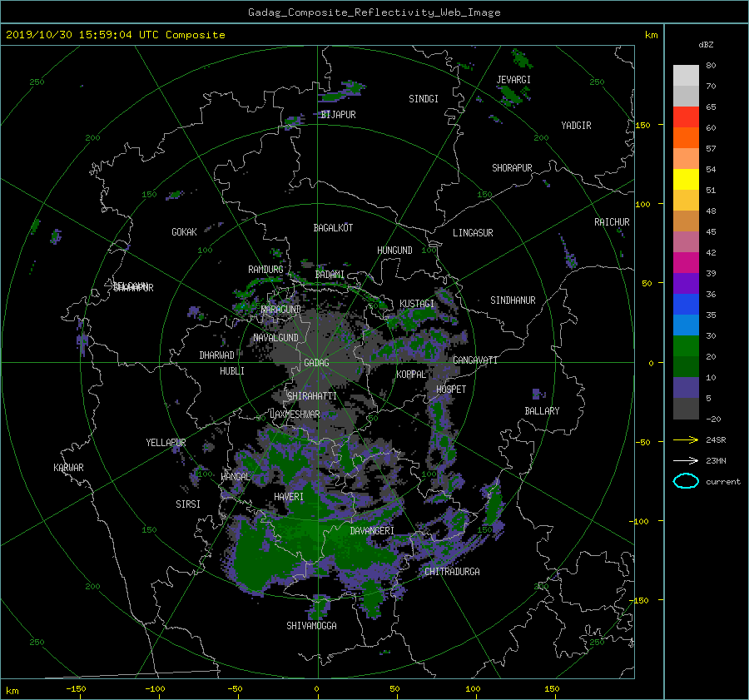
Task: Click the BALLARY city label
Action: [x=542, y=411]
